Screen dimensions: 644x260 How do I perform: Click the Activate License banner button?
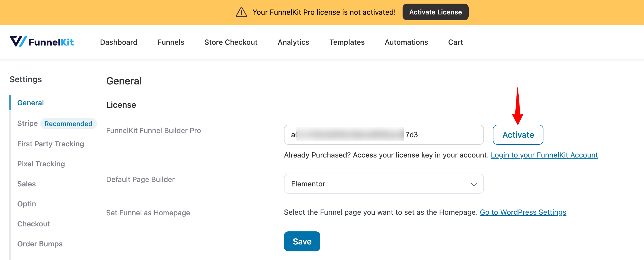coord(435,12)
